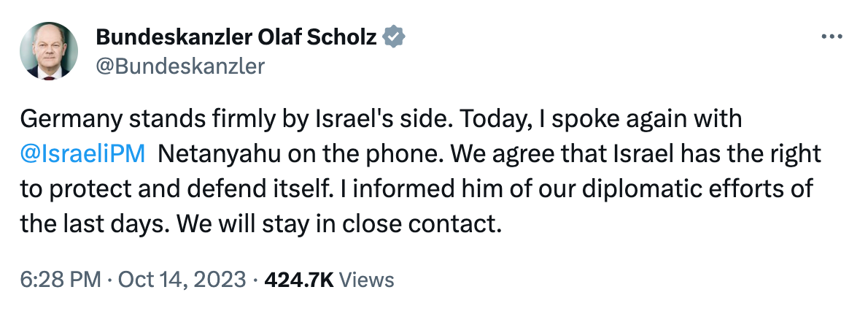
Task: Open the @Bundeskanzler handle link
Action: 180,66
